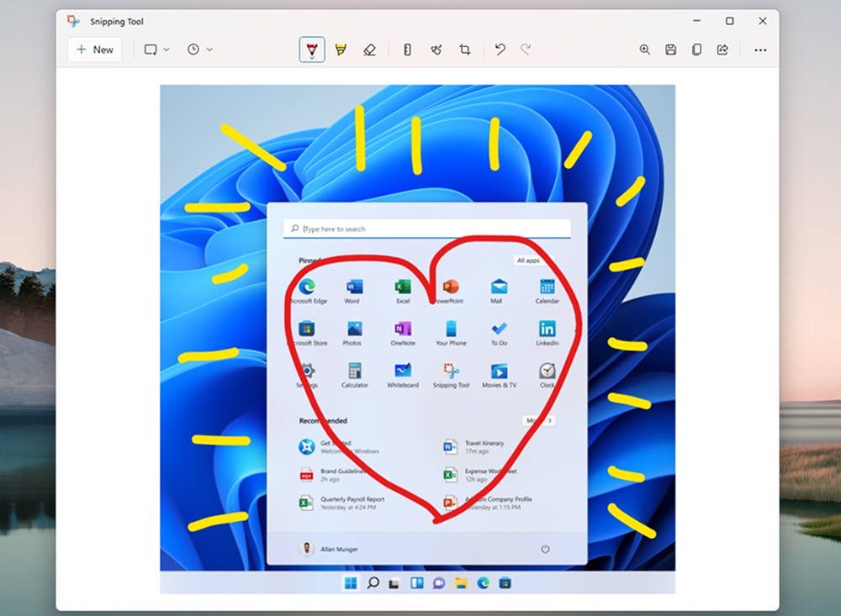Screen dimensions: 841x616
Task: Copy the snip to clipboard
Action: pyautogui.click(x=696, y=50)
